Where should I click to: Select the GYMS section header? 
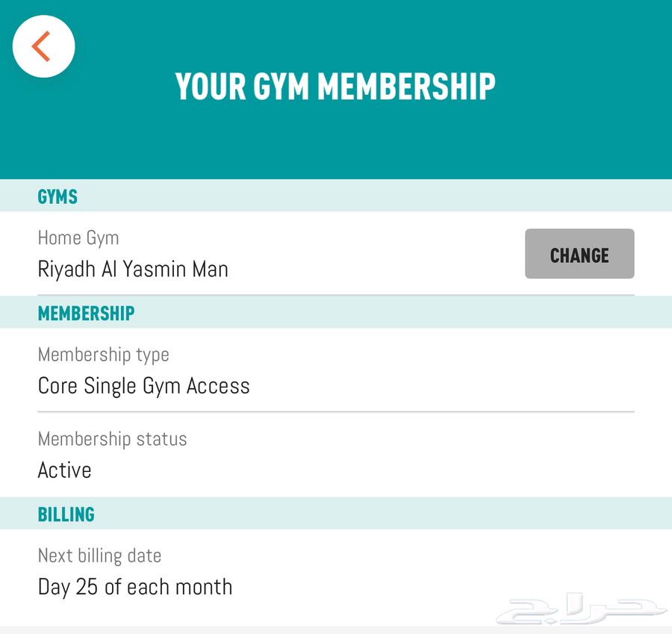[57, 196]
